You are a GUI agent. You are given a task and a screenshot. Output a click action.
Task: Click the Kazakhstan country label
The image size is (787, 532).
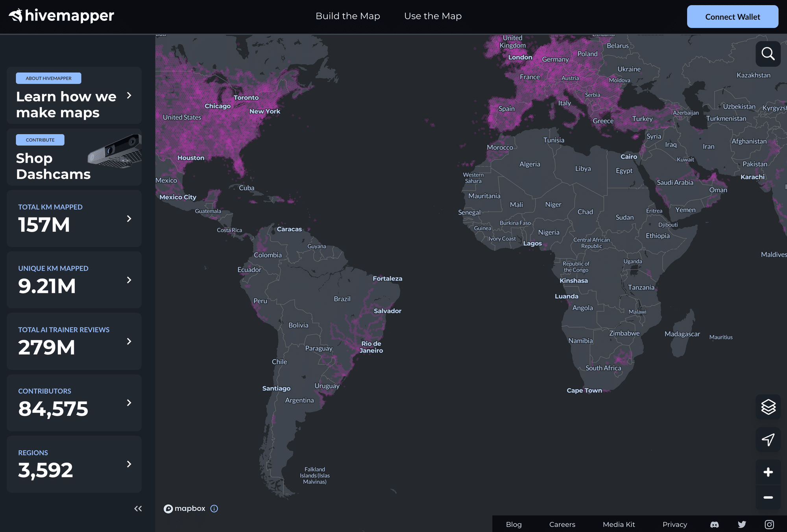coord(754,75)
